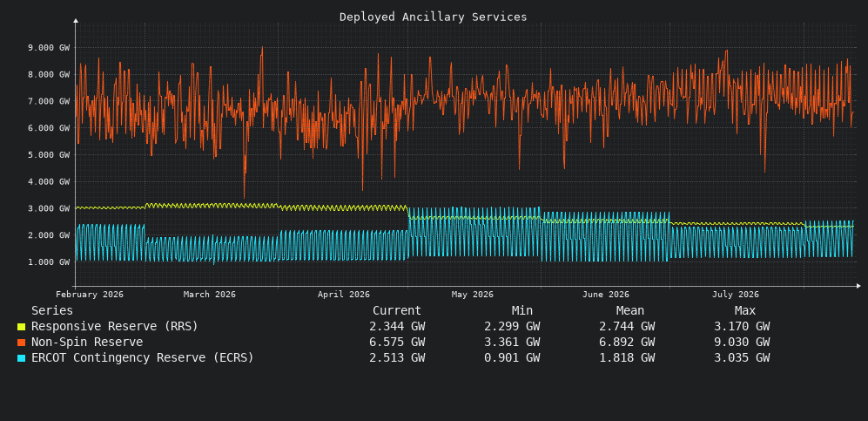Click the 2.000 GW y-axis label

pyautogui.click(x=49, y=234)
